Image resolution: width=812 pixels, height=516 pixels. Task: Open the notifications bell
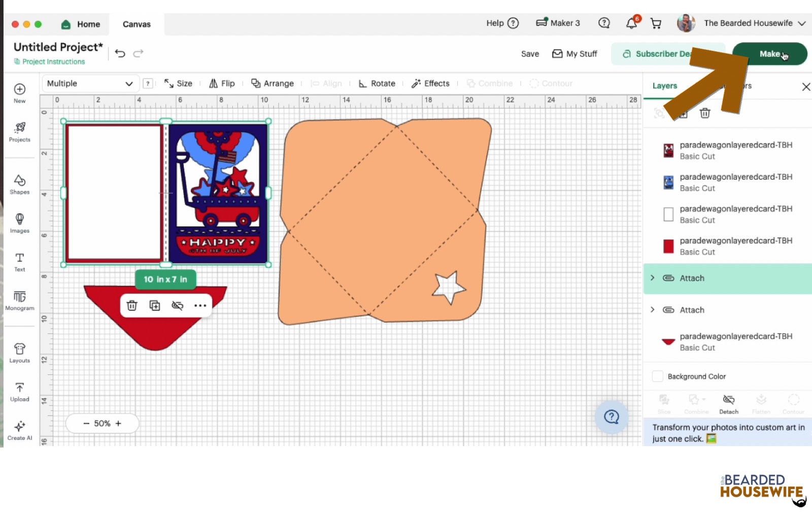(x=631, y=23)
